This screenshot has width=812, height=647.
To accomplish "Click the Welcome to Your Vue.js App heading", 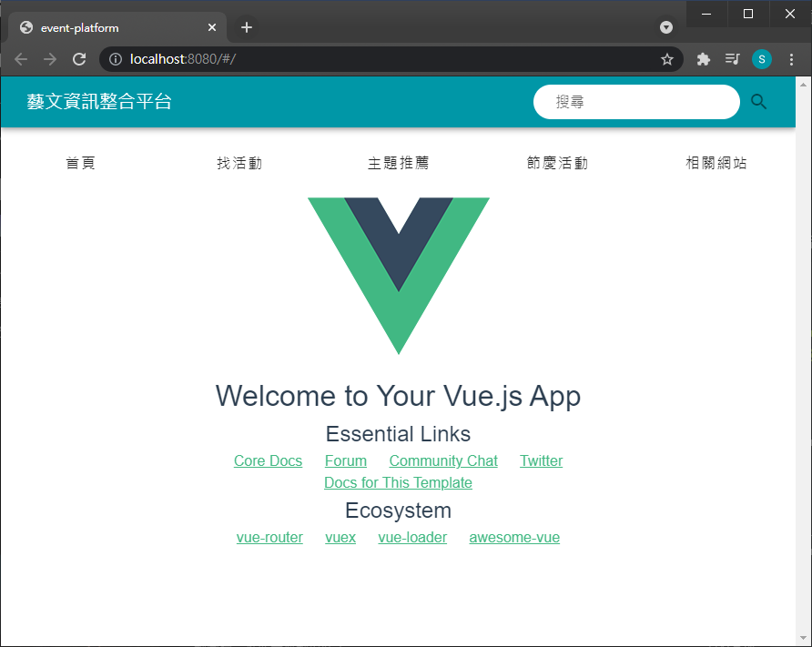I will [398, 396].
